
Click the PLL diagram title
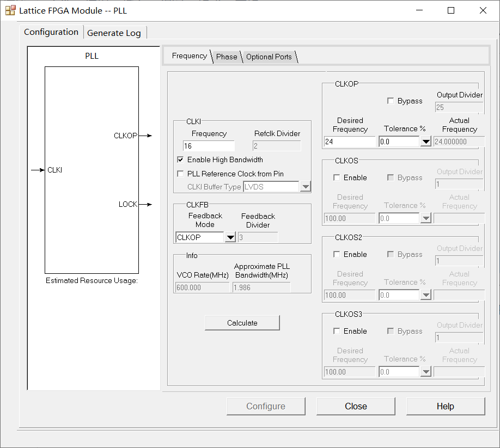92,56
